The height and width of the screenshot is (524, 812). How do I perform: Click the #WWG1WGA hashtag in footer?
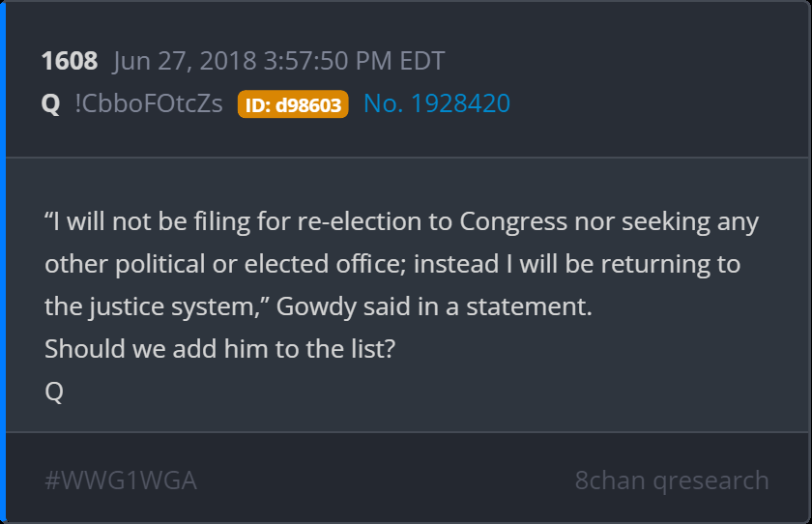(x=121, y=480)
